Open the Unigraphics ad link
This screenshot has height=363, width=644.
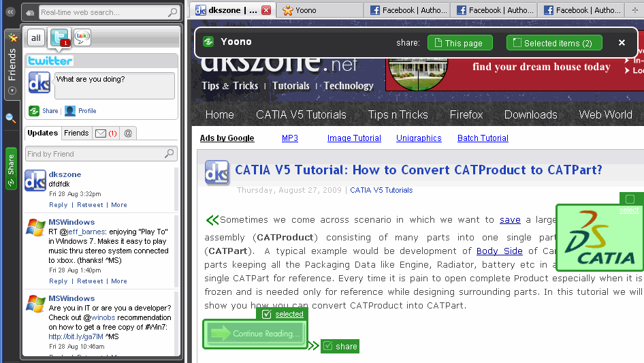419,138
